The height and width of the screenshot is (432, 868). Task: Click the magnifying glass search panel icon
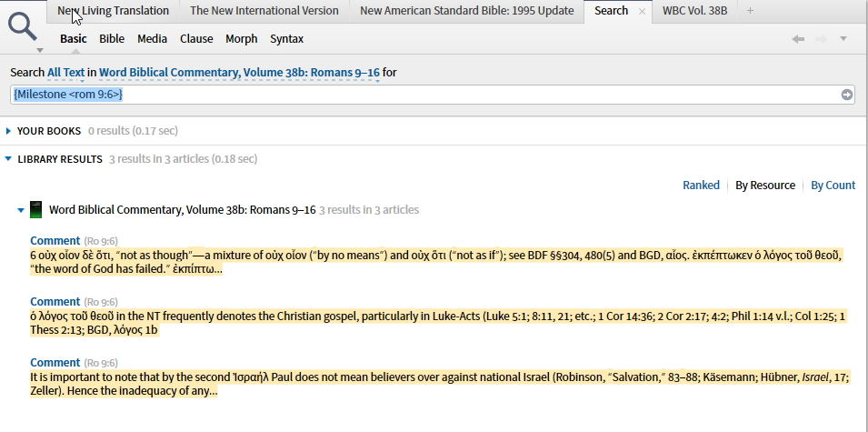coord(23,27)
